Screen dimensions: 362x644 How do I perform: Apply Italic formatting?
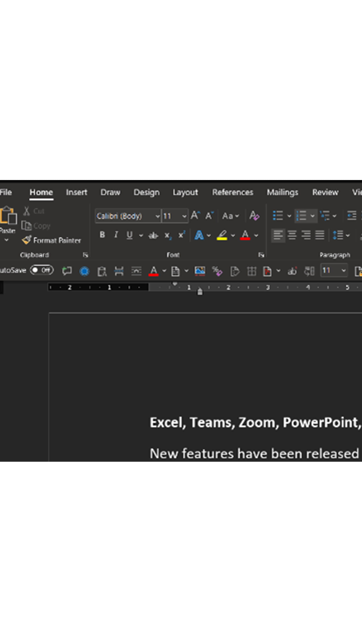pyautogui.click(x=116, y=235)
